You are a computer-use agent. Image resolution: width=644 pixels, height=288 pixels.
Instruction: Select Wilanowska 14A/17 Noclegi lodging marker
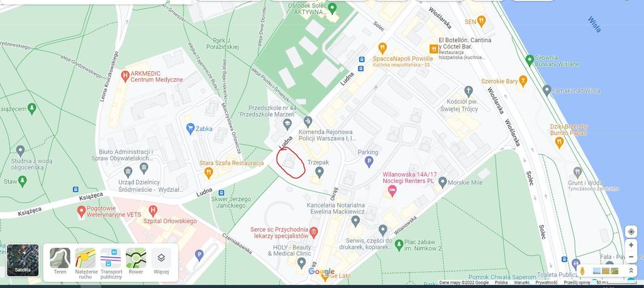coord(392,191)
